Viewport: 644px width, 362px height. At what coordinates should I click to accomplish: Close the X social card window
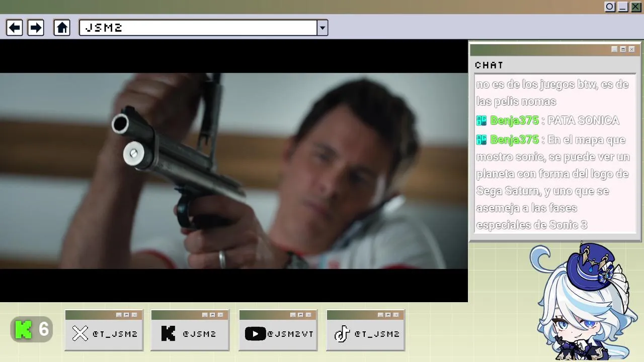pyautogui.click(x=134, y=315)
